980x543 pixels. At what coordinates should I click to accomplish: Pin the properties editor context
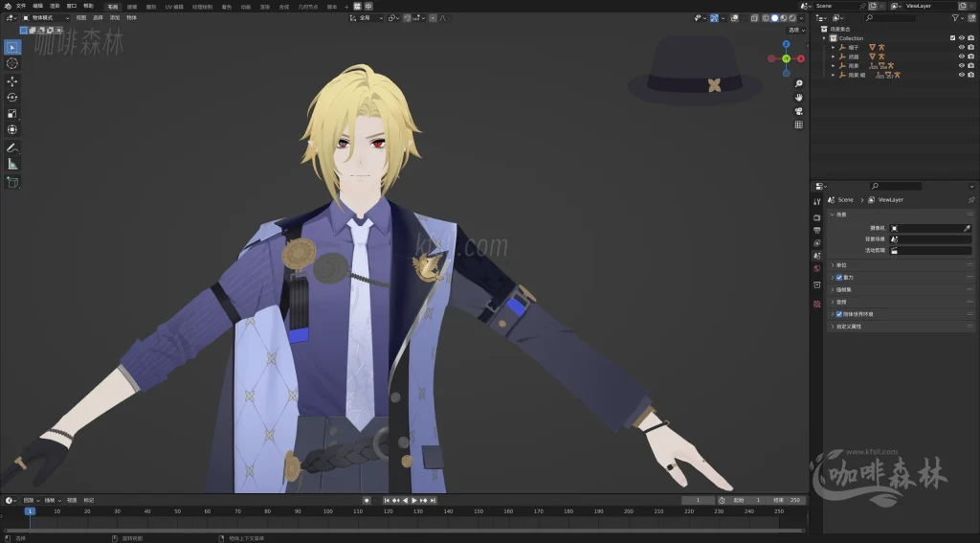(x=971, y=200)
